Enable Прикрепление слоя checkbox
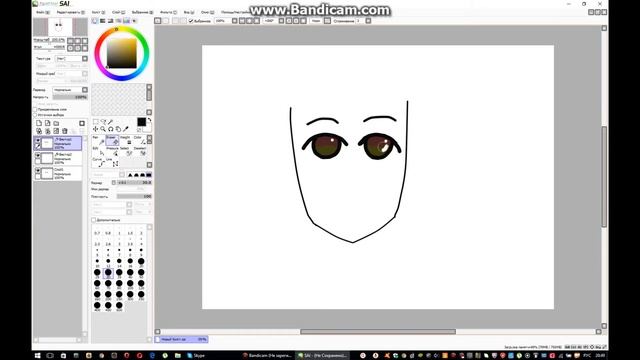 [35, 110]
